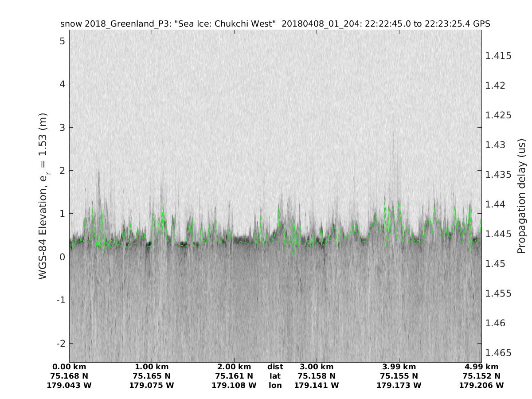Click the 'lon' legend label below the axis
This screenshot has height=399, width=532.
275,385
